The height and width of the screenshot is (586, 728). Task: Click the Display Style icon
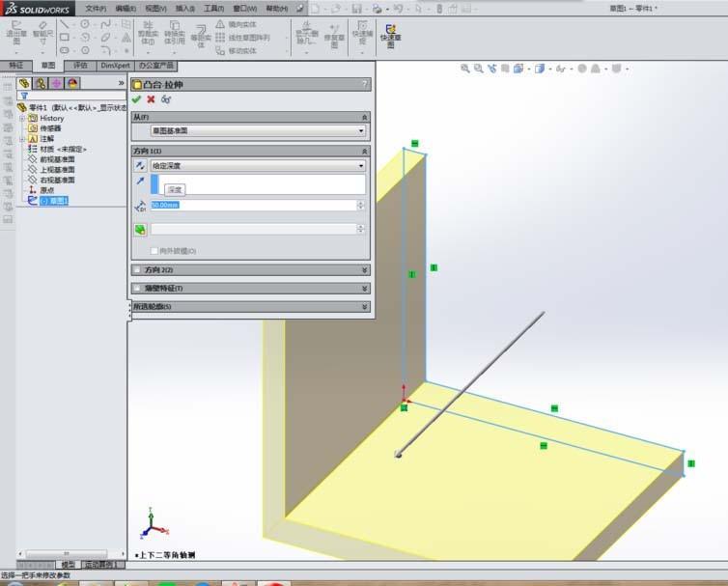tap(539, 69)
